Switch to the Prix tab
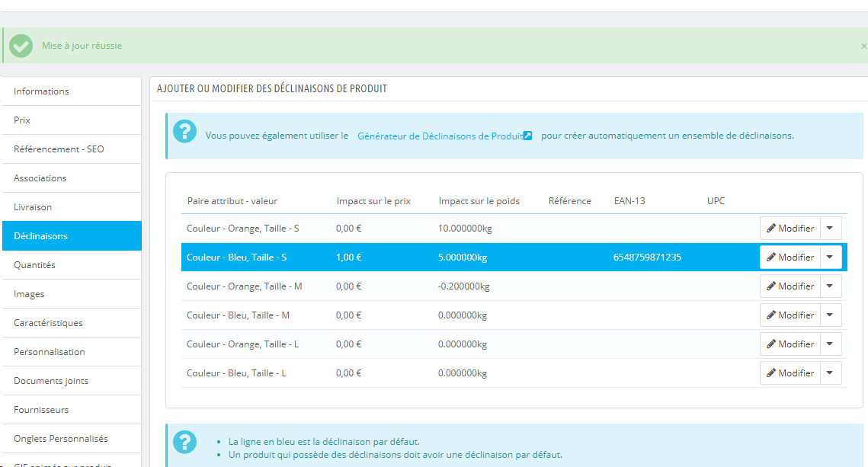868x467 pixels. (72, 120)
